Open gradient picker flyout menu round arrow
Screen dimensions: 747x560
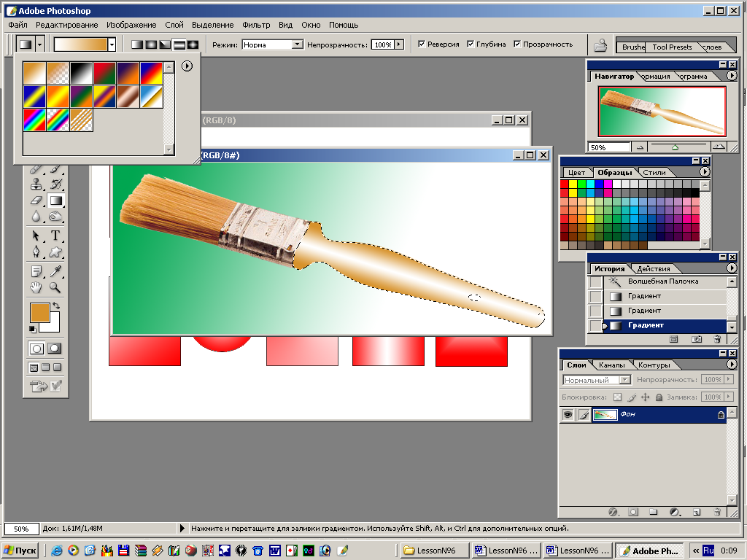(187, 66)
